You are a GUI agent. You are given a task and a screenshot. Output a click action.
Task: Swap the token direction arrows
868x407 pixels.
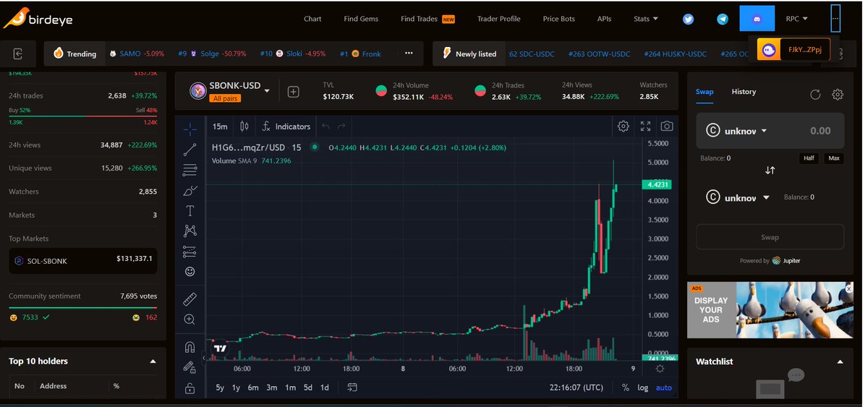point(770,171)
